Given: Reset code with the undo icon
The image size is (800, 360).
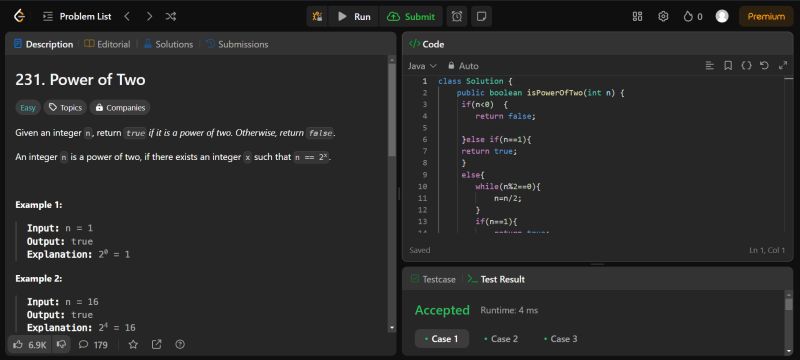Looking at the screenshot, I should click(764, 65).
